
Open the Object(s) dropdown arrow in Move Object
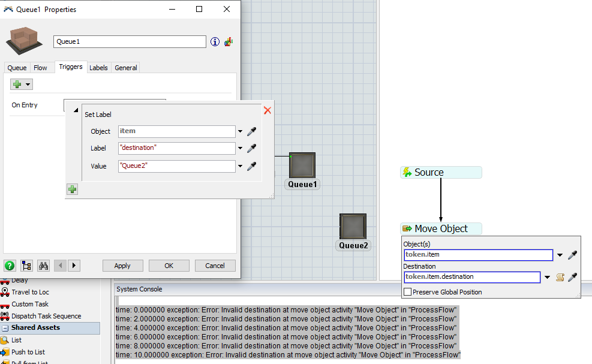(x=560, y=255)
